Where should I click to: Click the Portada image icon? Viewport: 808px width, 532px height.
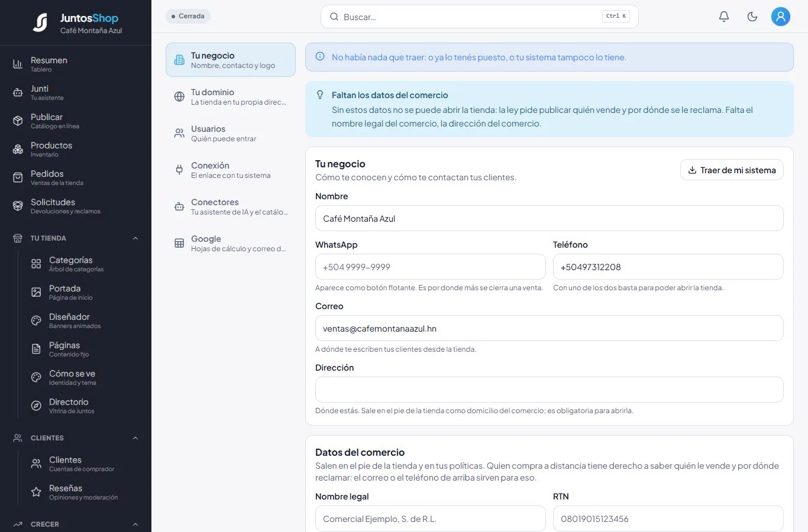tap(36, 292)
